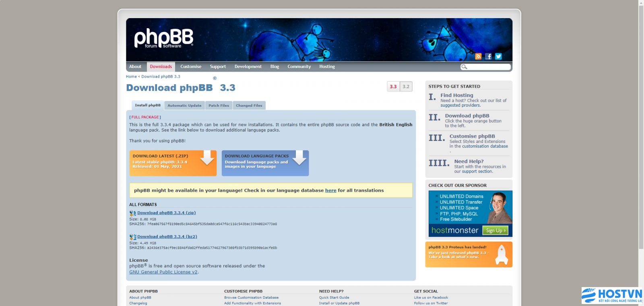Open the customisation database link
Screen dimensions: 644x306
485,147
